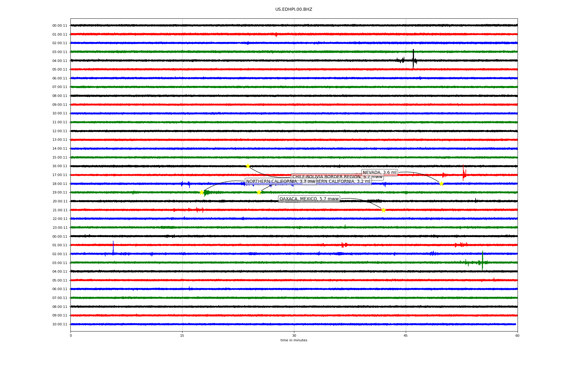Click the yellow star marking the Nevada earthquake

click(x=441, y=184)
